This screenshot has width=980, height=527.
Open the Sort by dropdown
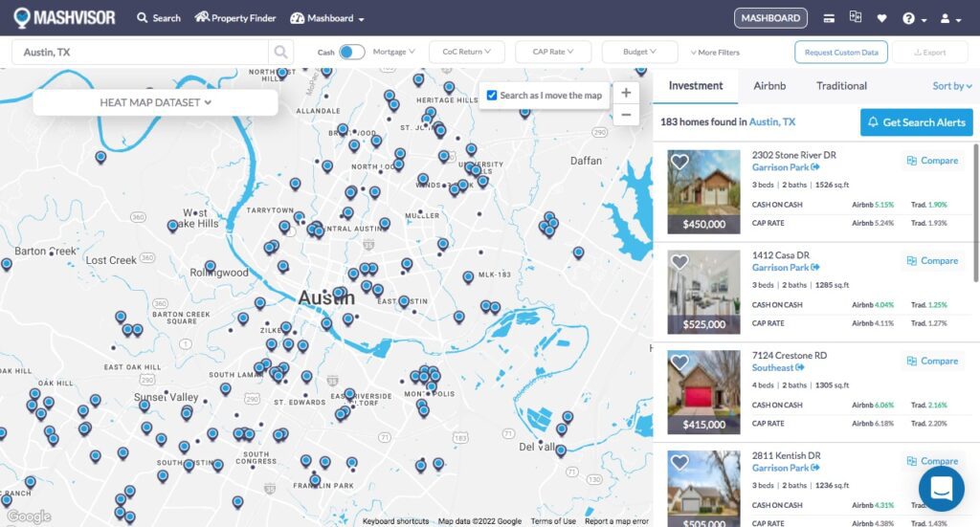952,86
